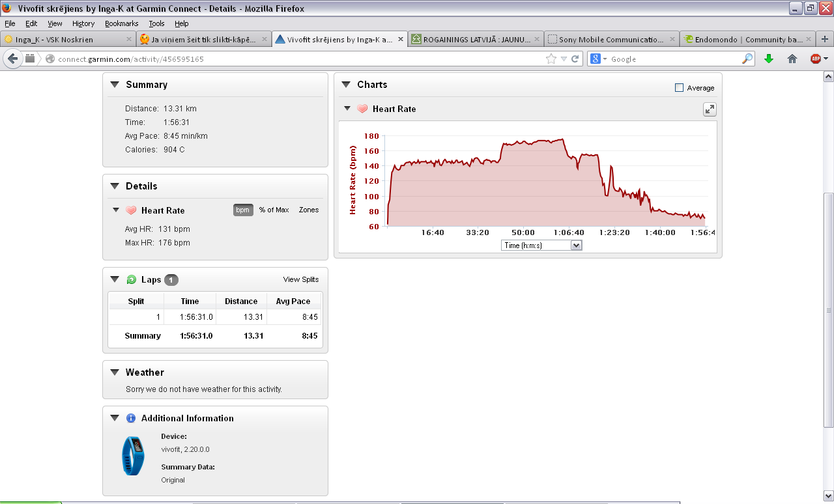Switch heart rate display to % of Max

[274, 210]
